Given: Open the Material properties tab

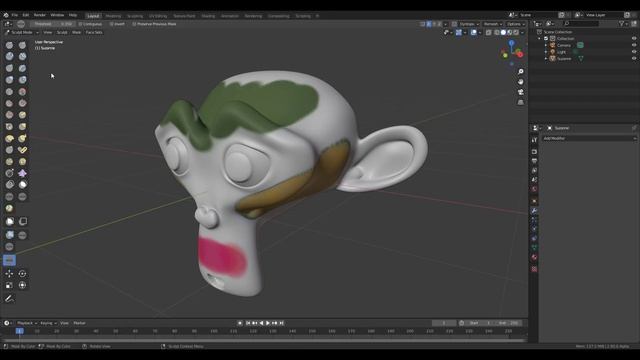Looking at the screenshot, I should click(534, 258).
